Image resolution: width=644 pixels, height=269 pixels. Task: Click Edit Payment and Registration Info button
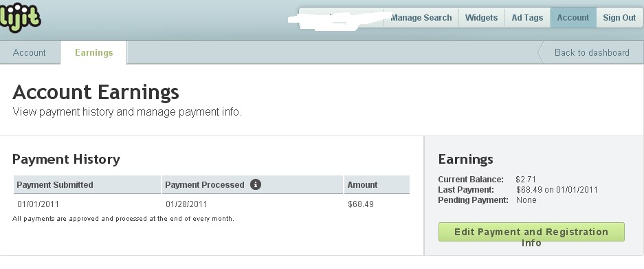pos(531,232)
